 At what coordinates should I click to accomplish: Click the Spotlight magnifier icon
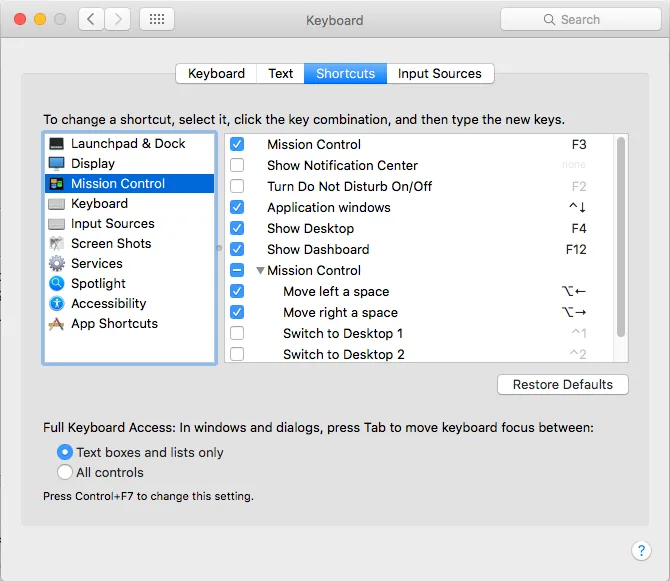[x=56, y=283]
